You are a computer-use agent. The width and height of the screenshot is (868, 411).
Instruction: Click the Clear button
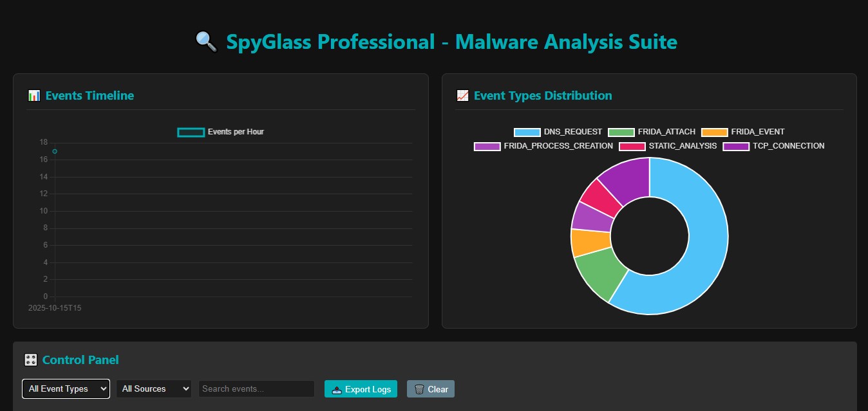(x=431, y=389)
